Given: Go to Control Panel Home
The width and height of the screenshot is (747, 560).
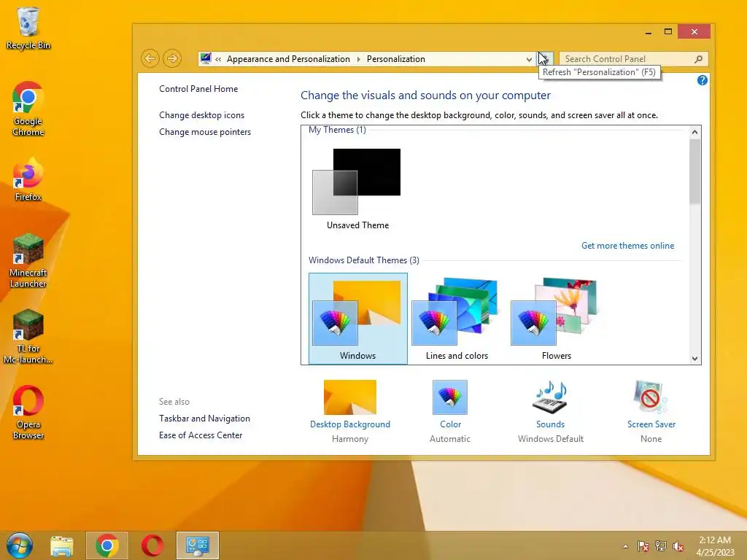Looking at the screenshot, I should [x=198, y=88].
